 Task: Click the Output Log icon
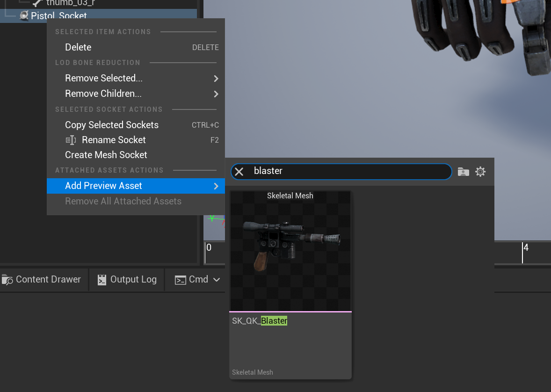pos(102,279)
